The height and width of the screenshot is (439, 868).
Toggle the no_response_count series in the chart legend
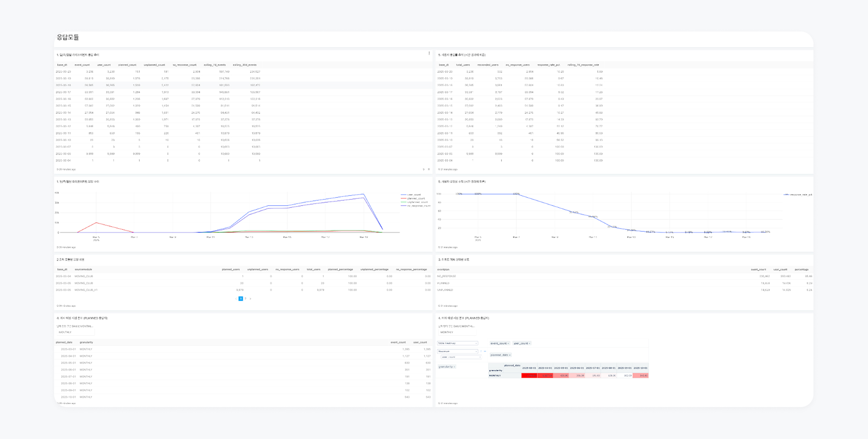[415, 206]
